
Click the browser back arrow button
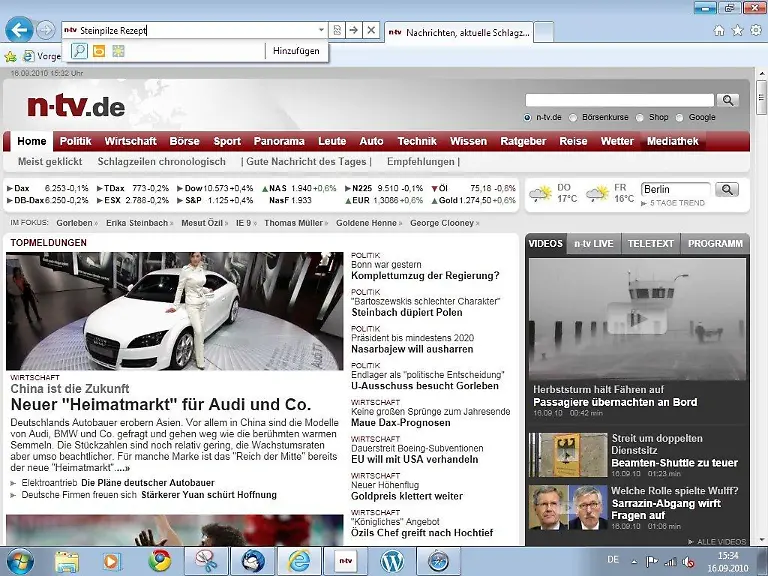pos(18,30)
